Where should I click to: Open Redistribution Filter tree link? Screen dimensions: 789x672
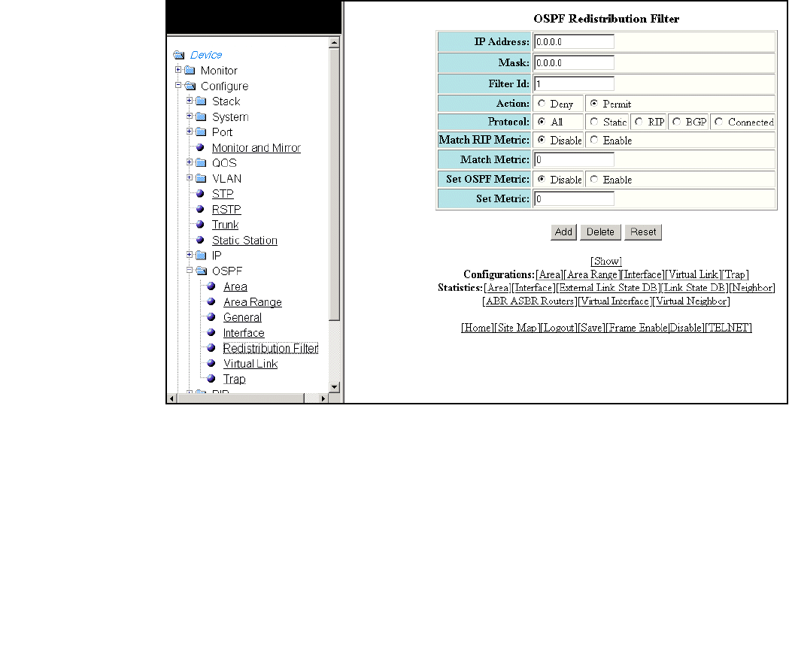click(x=271, y=348)
